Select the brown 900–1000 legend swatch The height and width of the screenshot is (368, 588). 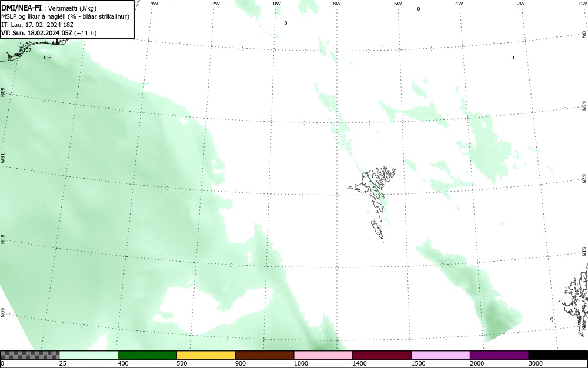[x=265, y=355]
